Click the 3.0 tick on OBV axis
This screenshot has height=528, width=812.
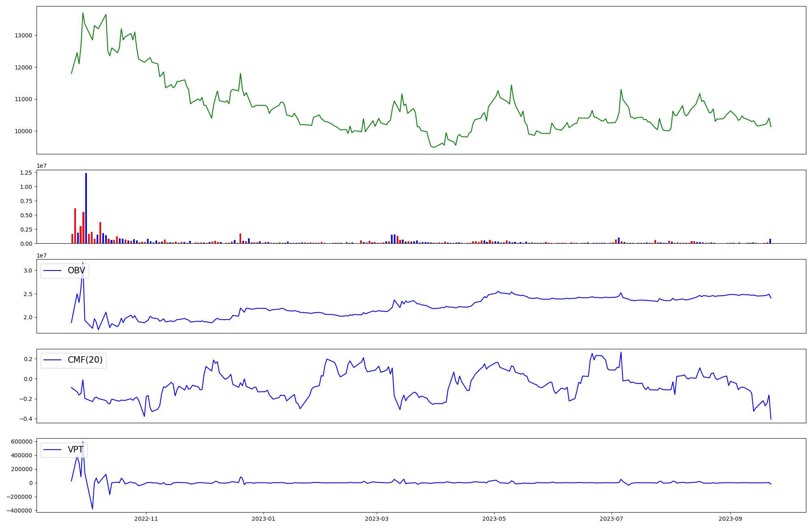(28, 270)
